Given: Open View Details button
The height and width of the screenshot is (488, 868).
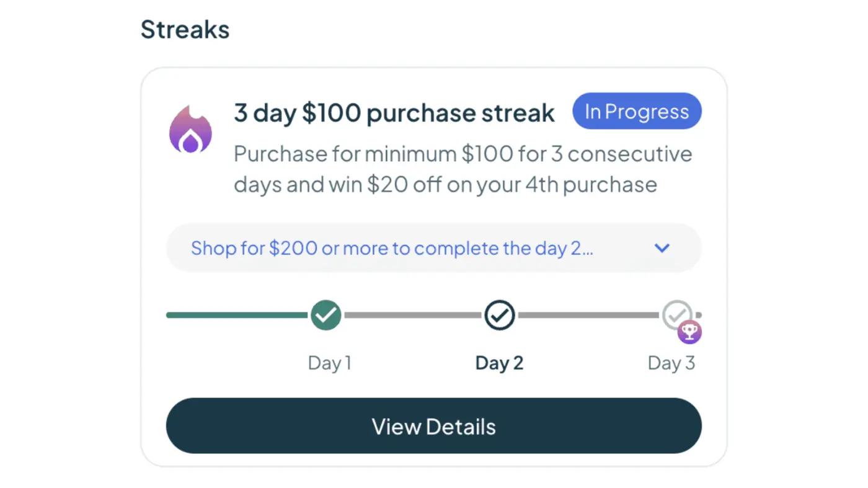Looking at the screenshot, I should [434, 426].
